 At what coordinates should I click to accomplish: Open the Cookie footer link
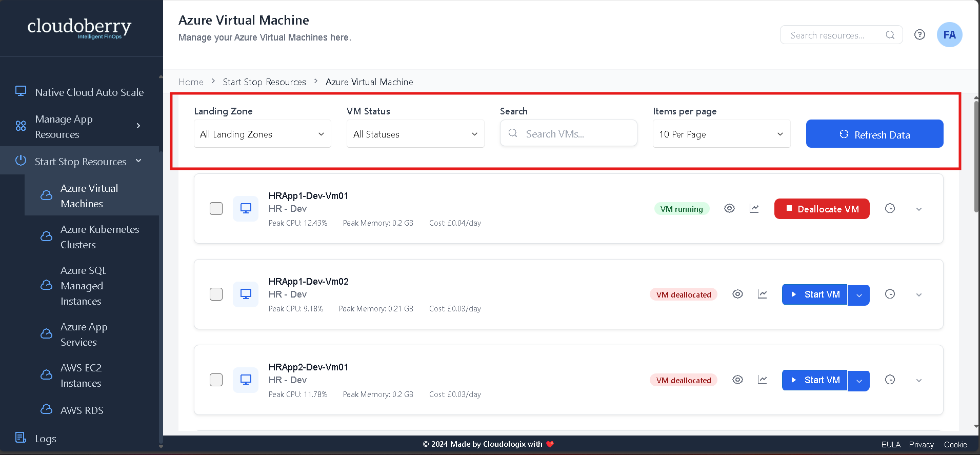[x=955, y=445]
